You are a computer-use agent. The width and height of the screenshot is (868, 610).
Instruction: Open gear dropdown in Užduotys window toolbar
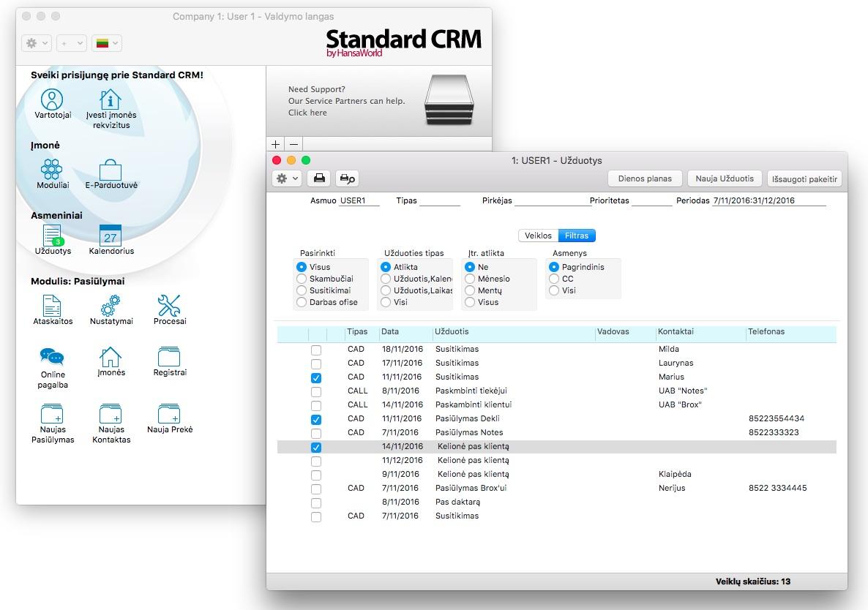click(x=287, y=178)
